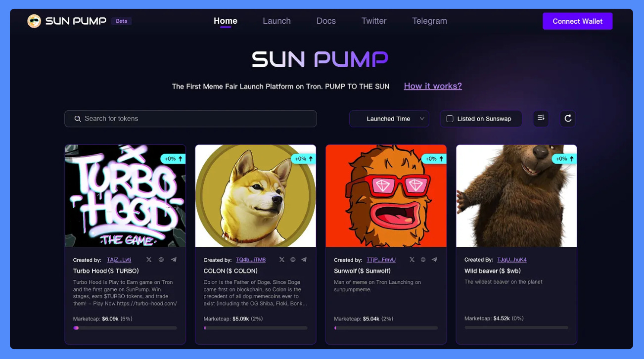Click the globe icon on Turbo Hood card

[x=161, y=260]
